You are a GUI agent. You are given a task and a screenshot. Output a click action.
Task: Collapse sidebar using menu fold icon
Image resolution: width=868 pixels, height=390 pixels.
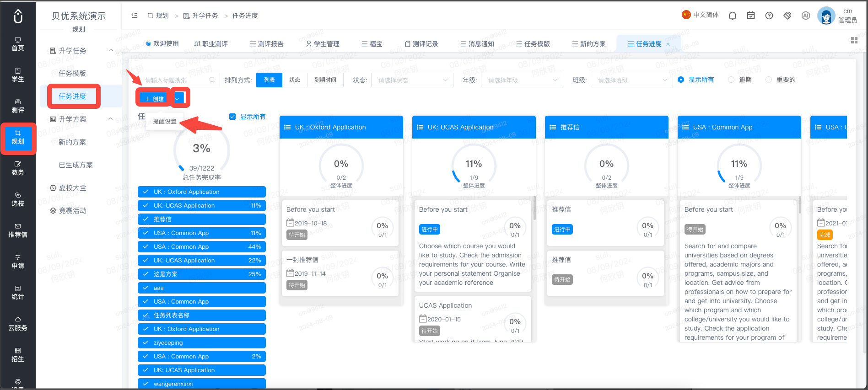pos(135,16)
